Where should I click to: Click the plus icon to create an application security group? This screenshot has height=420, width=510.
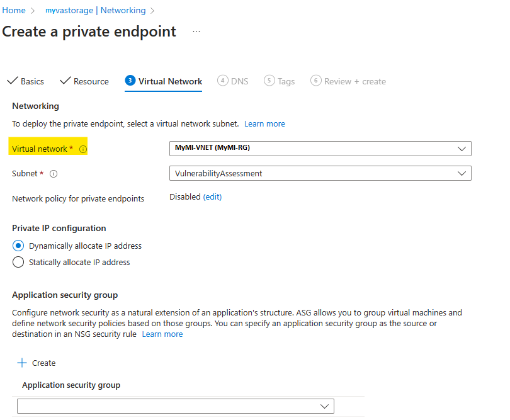pyautogui.click(x=21, y=363)
